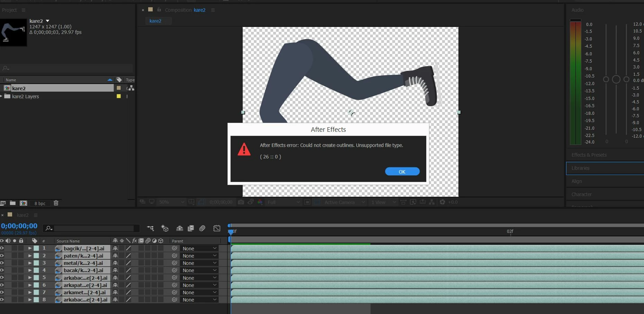The image size is (644, 314).
Task: Click the label color swatch of layer 1
Action: [36, 248]
